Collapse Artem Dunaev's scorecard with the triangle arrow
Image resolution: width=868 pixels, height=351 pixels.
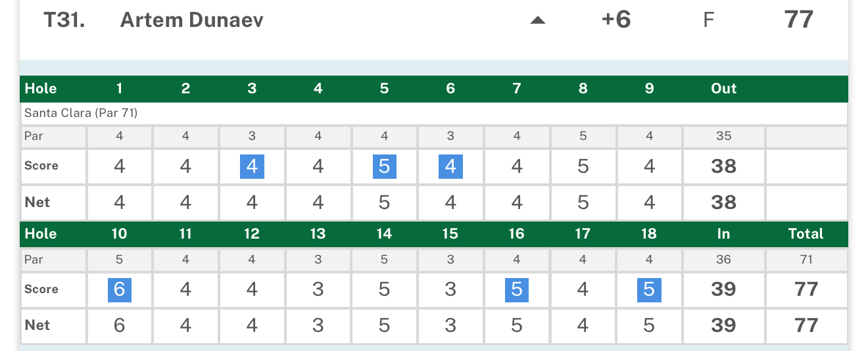(x=538, y=20)
